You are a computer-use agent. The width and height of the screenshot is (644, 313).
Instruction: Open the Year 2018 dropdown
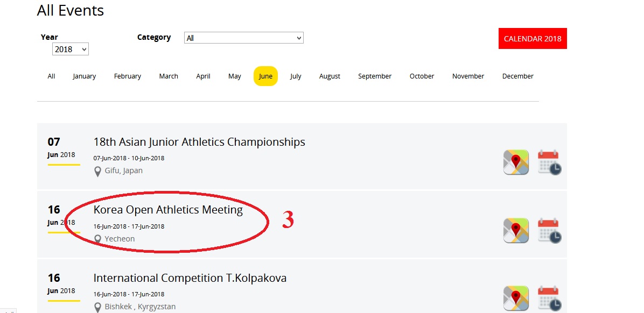pos(71,49)
